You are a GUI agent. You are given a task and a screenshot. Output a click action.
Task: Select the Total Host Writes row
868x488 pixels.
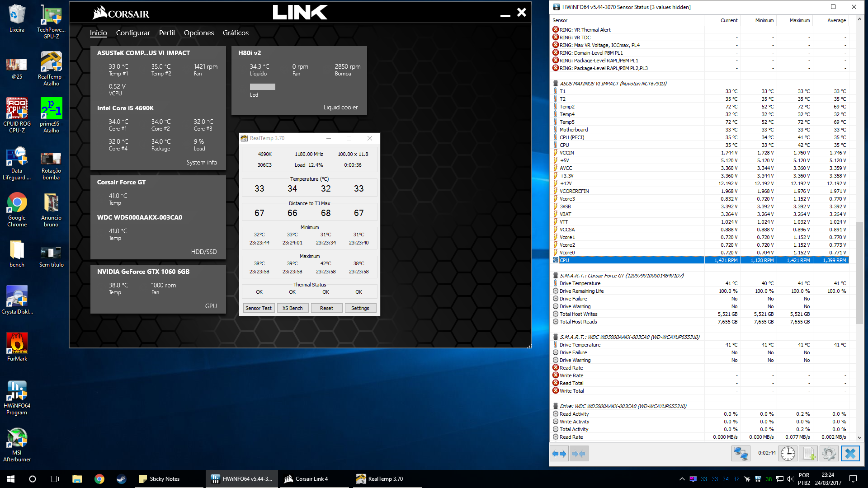tap(700, 314)
